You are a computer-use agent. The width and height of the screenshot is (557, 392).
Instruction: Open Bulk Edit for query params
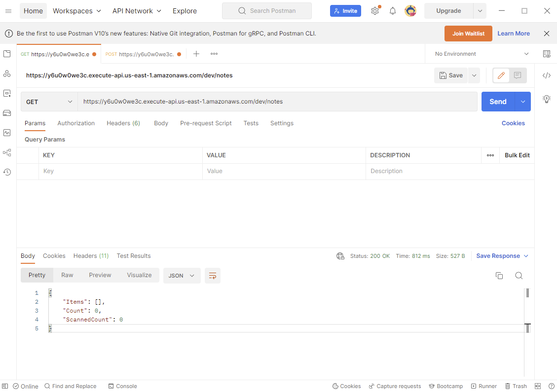[517, 155]
